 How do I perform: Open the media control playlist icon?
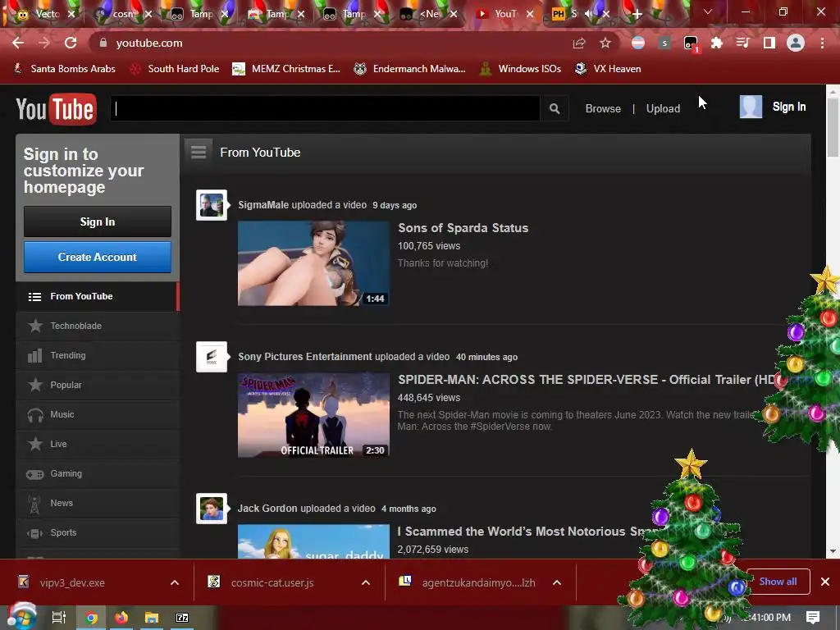click(743, 43)
